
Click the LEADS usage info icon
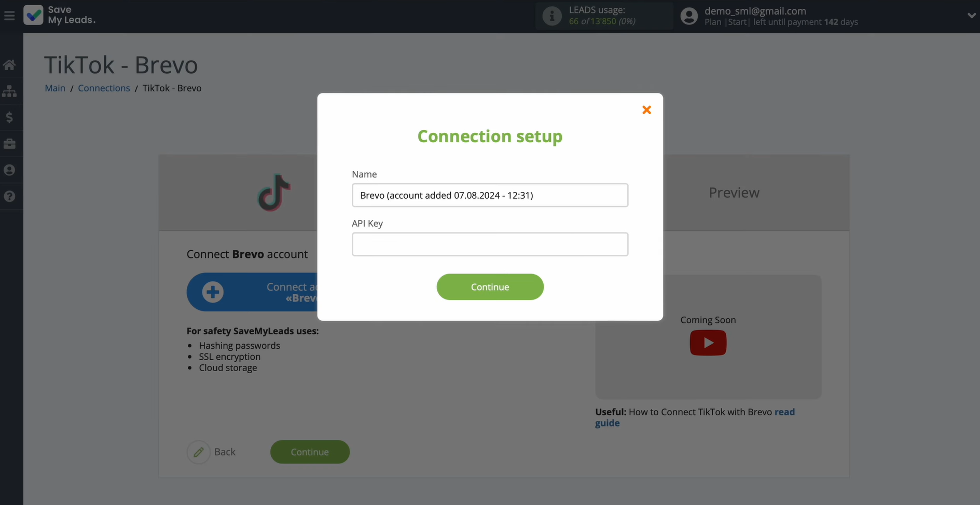coord(552,16)
